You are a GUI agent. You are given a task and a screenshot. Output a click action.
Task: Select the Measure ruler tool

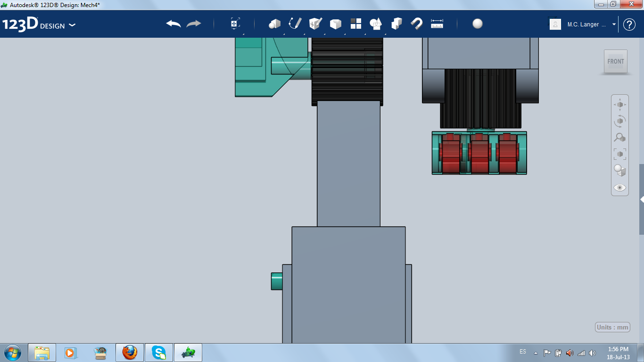pyautogui.click(x=437, y=24)
